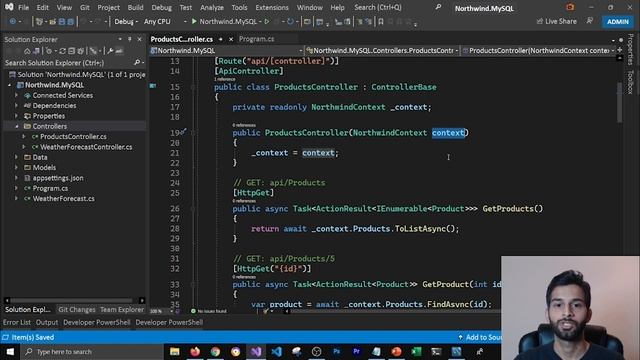Screen dimensions: 640x360
Task: Click the Windows Start button
Action: click(x=10, y=351)
